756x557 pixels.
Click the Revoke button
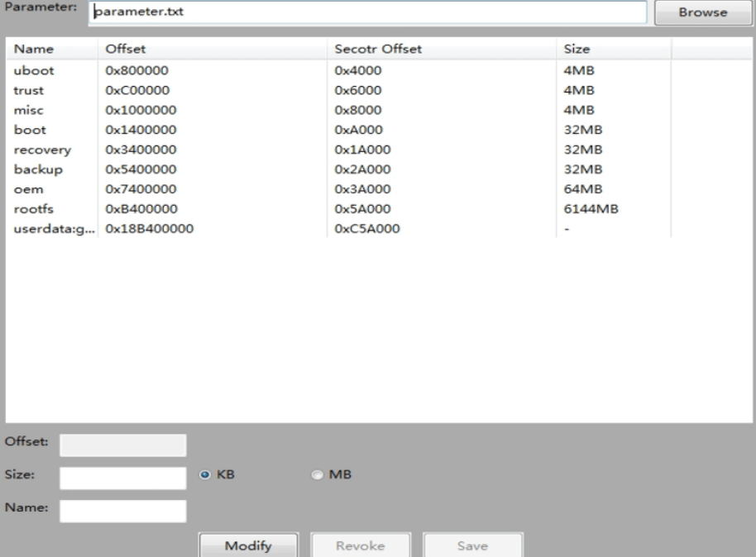click(x=361, y=545)
